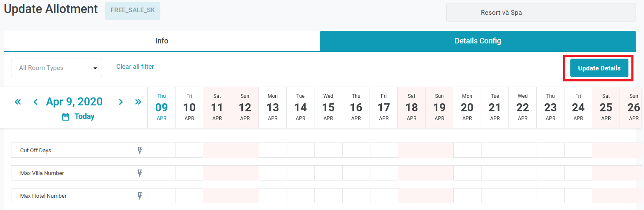The height and width of the screenshot is (210, 644).
Task: Switch to the Info tab
Action: pos(162,41)
